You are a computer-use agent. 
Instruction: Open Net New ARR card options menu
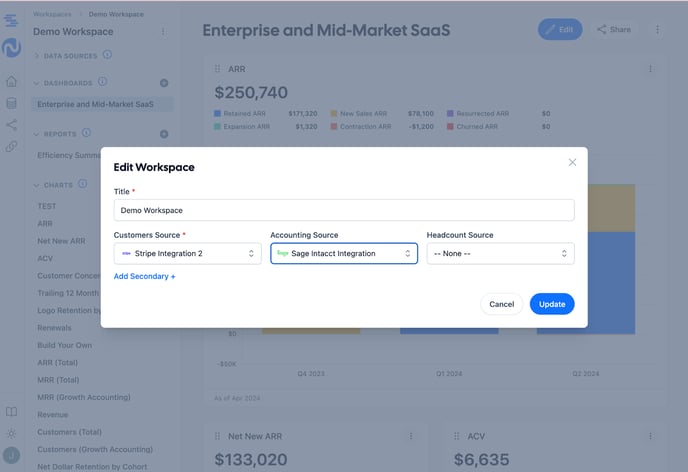point(411,436)
